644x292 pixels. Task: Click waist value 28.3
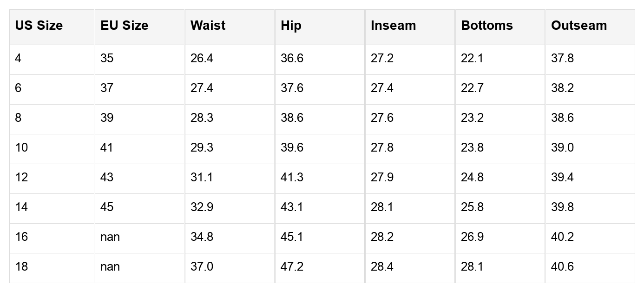(202, 118)
